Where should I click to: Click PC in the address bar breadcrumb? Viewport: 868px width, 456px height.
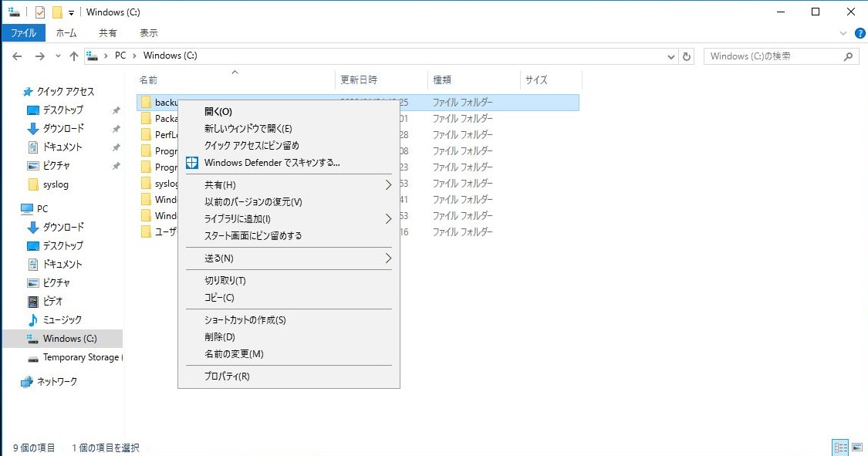[120, 56]
